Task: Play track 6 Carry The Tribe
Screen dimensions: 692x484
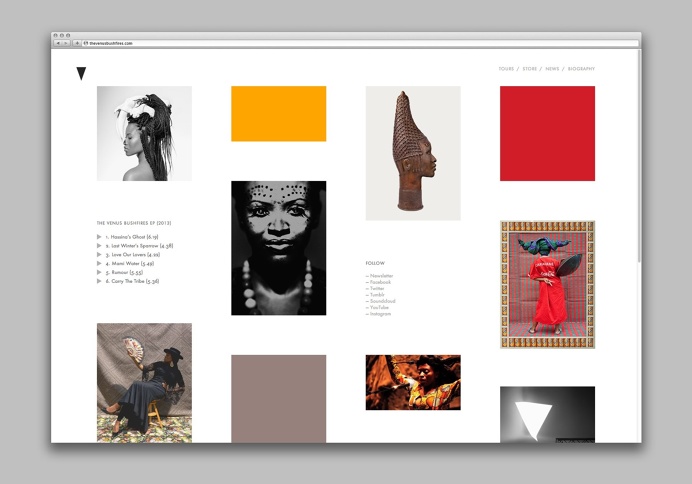Action: 100,281
